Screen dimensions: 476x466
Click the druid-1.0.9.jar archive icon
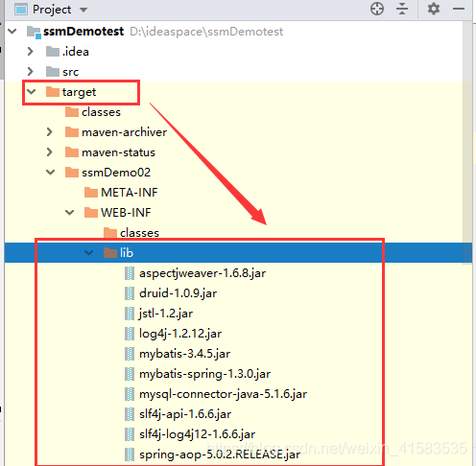(130, 293)
